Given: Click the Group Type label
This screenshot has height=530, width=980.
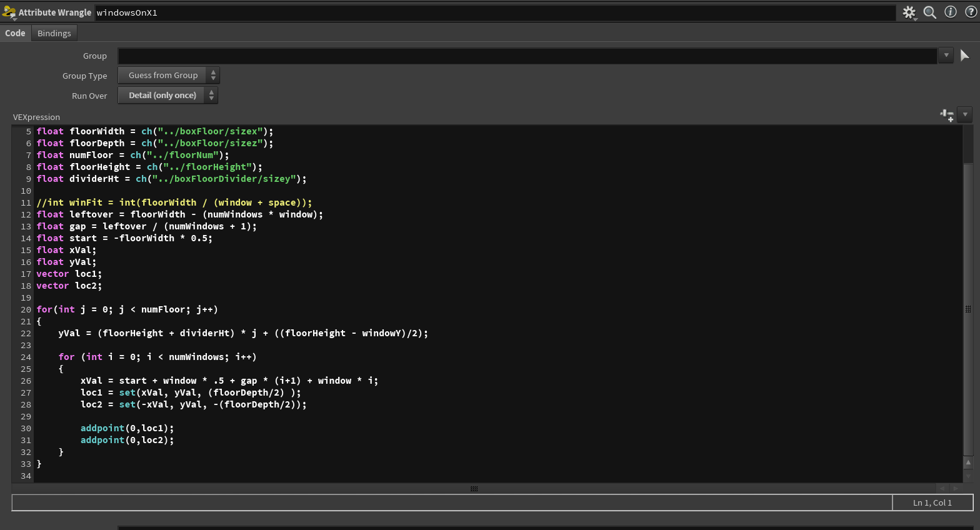Looking at the screenshot, I should pos(85,76).
